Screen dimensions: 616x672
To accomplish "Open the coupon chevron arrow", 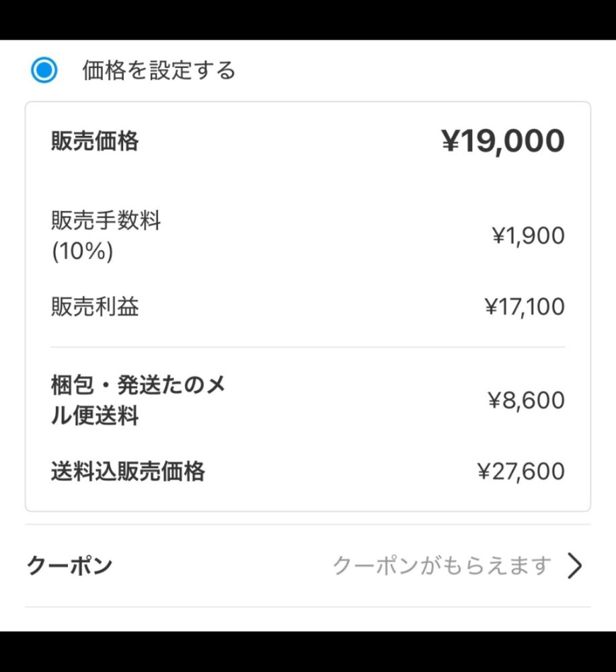I will [x=575, y=566].
